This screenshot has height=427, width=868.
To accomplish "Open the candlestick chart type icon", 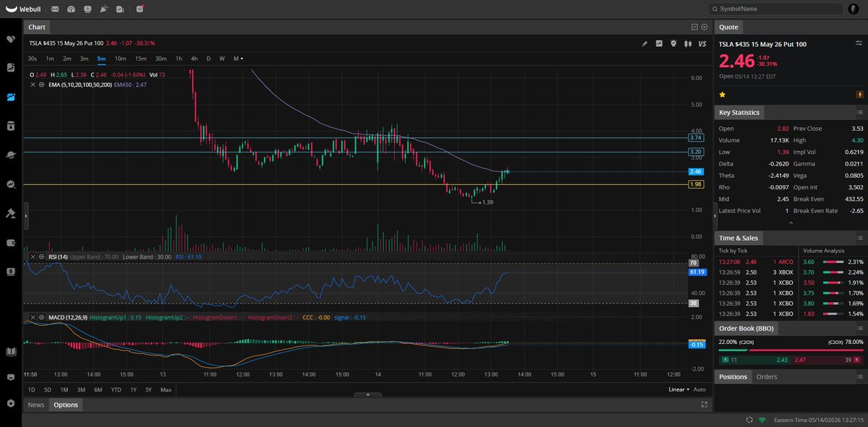I will (x=686, y=43).
